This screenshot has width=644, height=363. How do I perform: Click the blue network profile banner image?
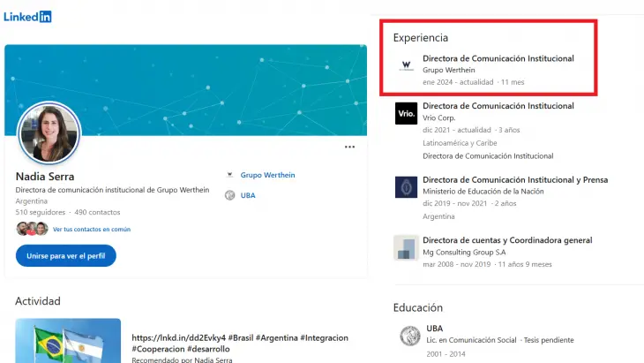(185, 90)
